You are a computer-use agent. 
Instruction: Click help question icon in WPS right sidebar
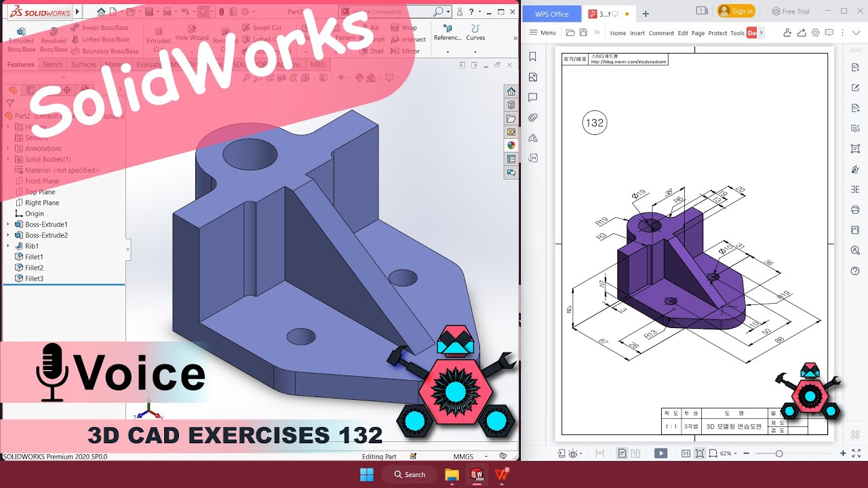pos(855,270)
